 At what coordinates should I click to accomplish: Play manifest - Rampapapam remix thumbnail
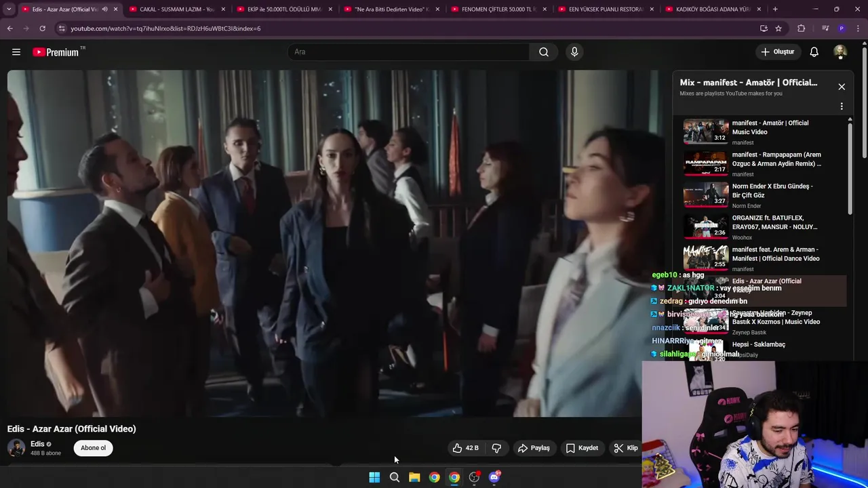705,163
